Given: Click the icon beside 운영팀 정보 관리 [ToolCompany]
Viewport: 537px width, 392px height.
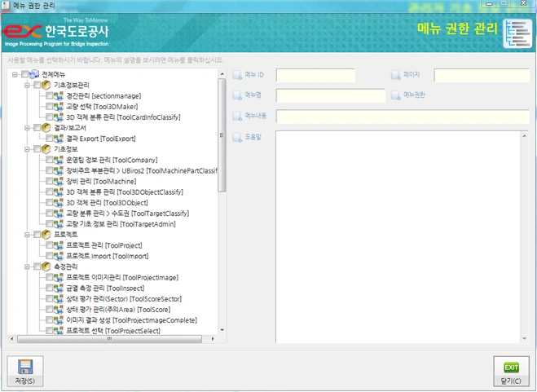Looking at the screenshot, I should (59, 160).
